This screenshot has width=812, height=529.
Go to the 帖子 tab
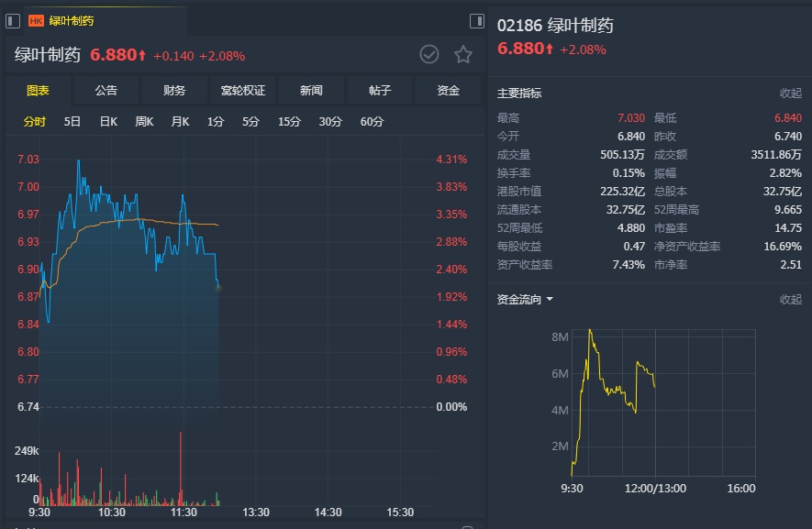pos(380,91)
